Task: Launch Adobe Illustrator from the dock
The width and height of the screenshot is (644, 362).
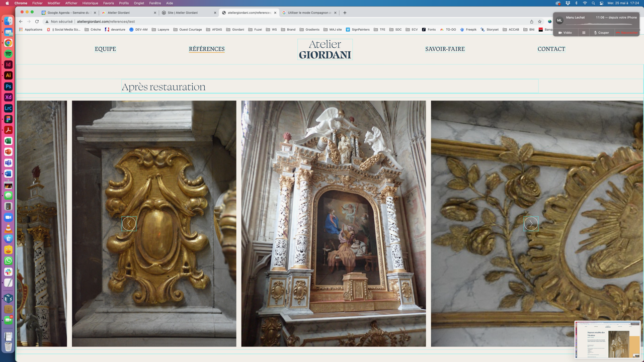Action: [x=9, y=75]
